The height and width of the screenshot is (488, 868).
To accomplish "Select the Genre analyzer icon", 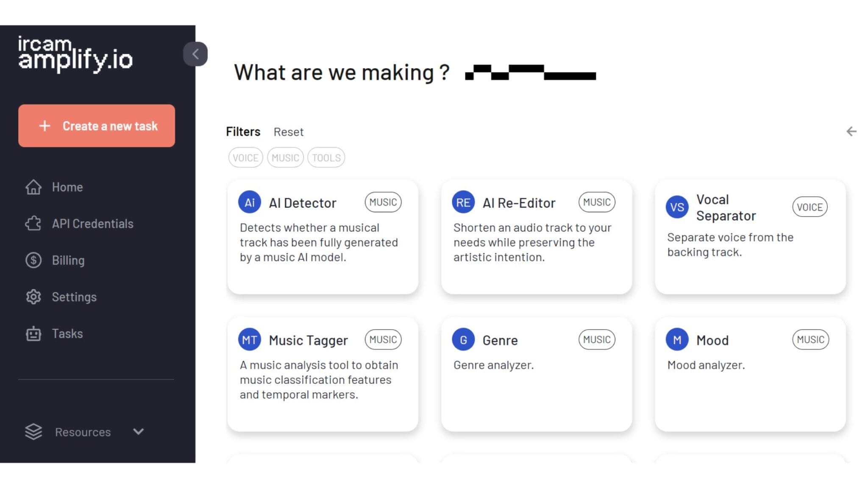I will coord(463,339).
